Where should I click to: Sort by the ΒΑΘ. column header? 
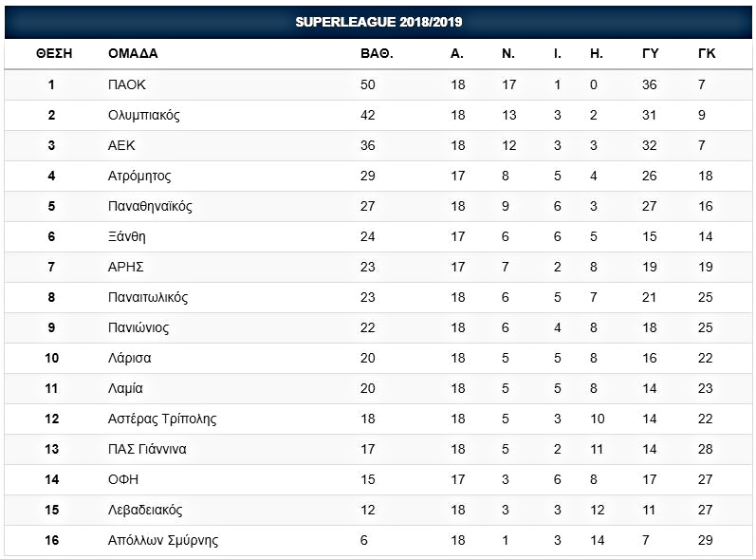click(x=377, y=53)
